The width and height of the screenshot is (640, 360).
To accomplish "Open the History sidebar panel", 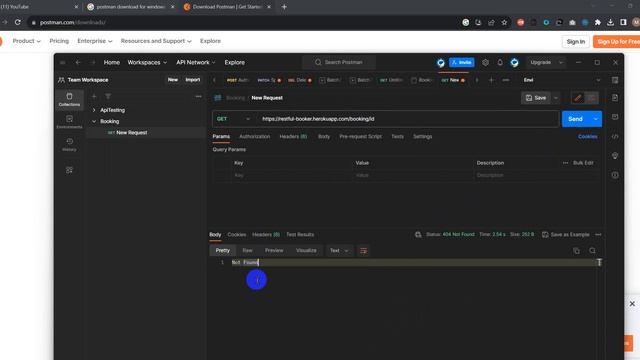I will pos(69,144).
